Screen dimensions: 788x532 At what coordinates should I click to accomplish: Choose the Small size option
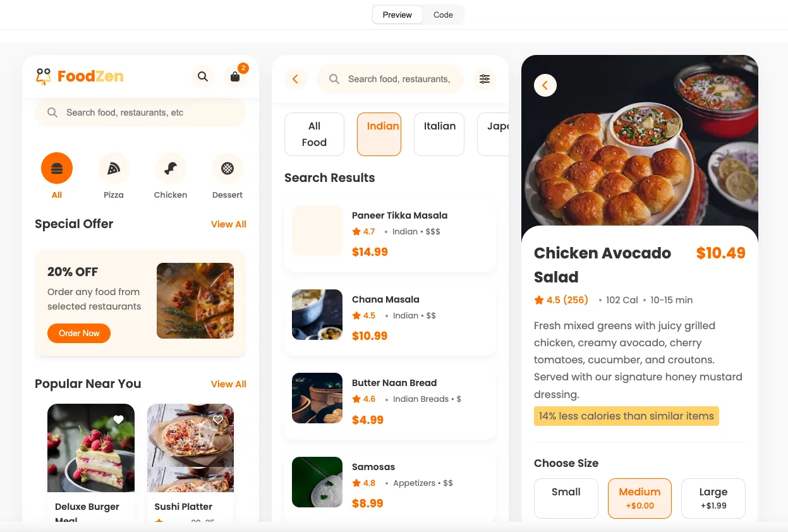pyautogui.click(x=566, y=498)
